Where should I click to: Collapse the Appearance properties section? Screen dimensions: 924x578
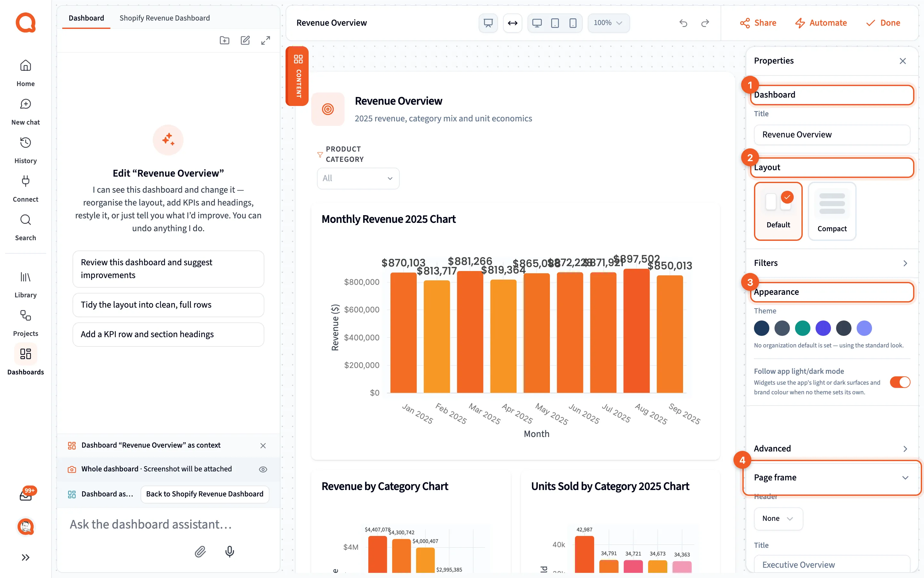(x=832, y=292)
